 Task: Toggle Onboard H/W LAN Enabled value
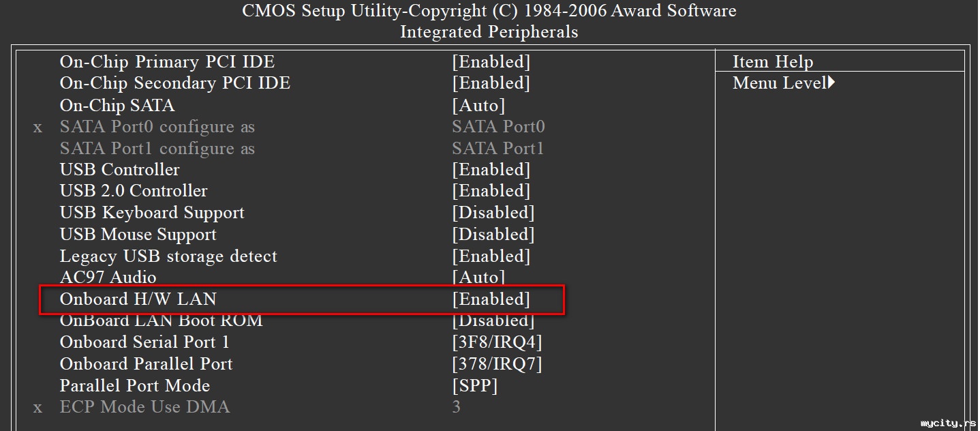[x=491, y=299]
